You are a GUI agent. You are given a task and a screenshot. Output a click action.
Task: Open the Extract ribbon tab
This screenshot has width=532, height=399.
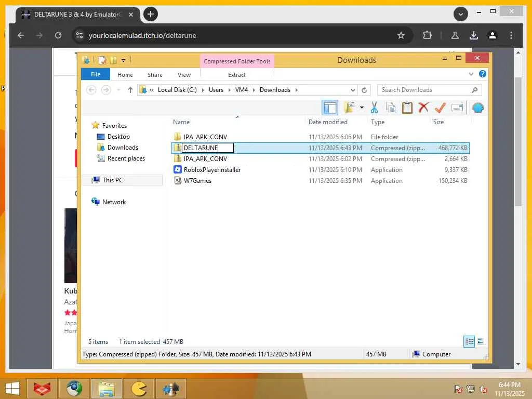tap(237, 75)
